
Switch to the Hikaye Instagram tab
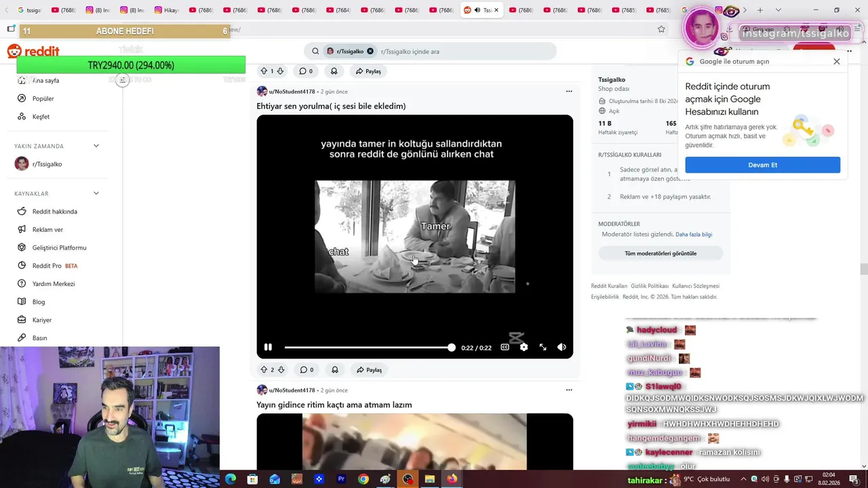(167, 10)
